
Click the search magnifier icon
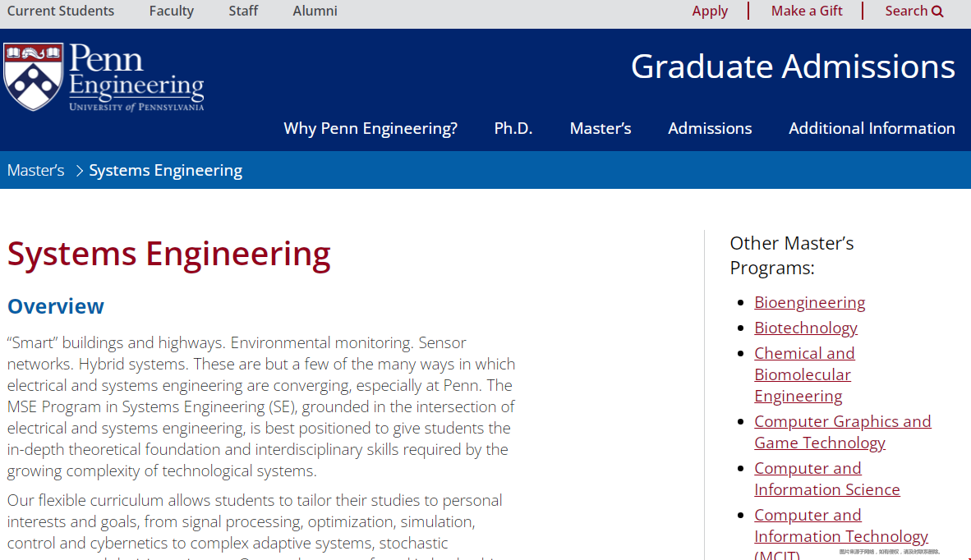pos(937,11)
